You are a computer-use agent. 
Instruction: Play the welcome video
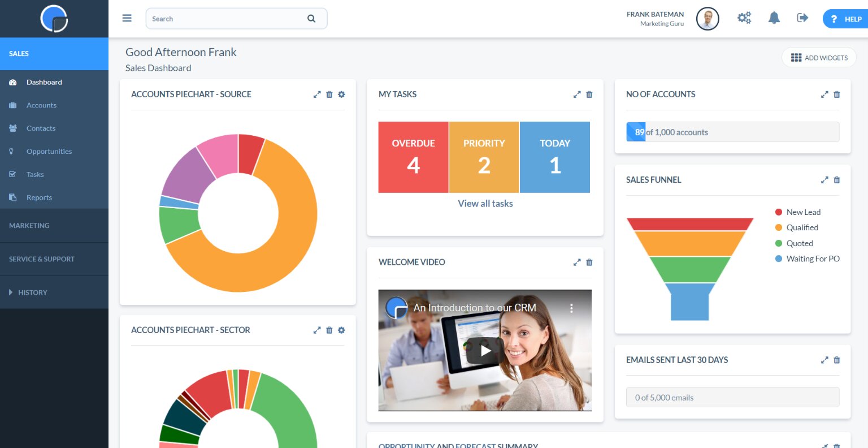click(485, 351)
